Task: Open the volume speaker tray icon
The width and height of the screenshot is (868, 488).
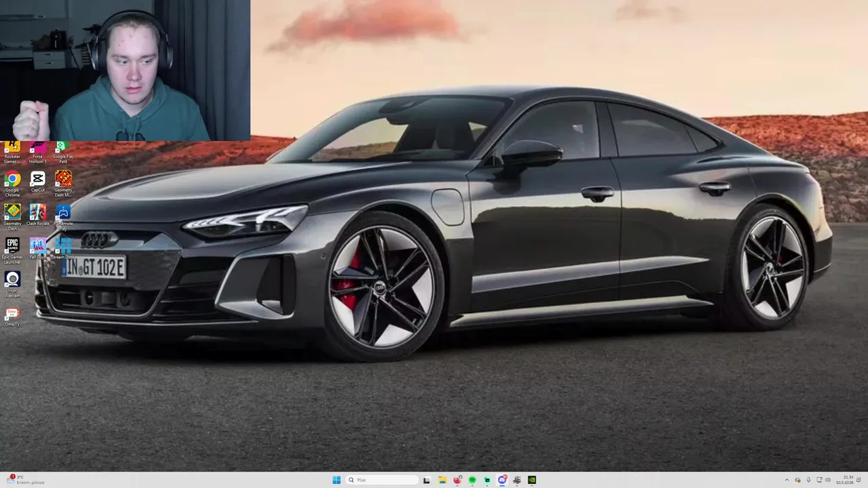Action: (828, 480)
